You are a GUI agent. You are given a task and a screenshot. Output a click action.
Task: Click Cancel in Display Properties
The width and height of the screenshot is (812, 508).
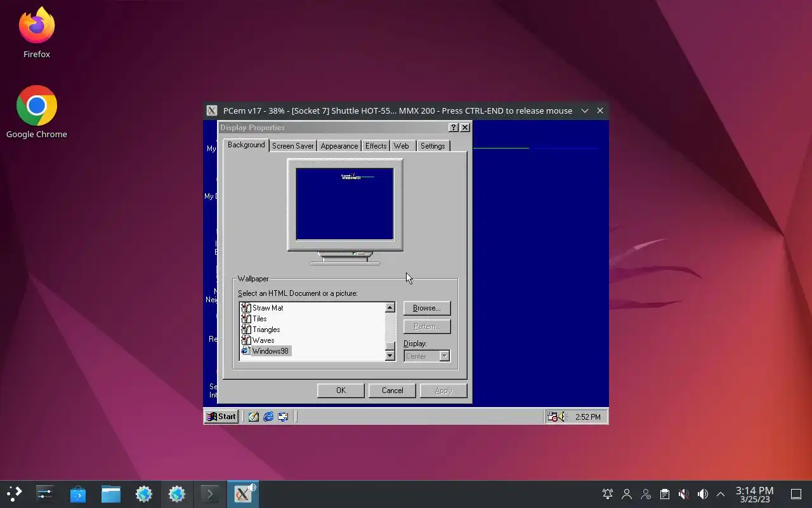[392, 391]
